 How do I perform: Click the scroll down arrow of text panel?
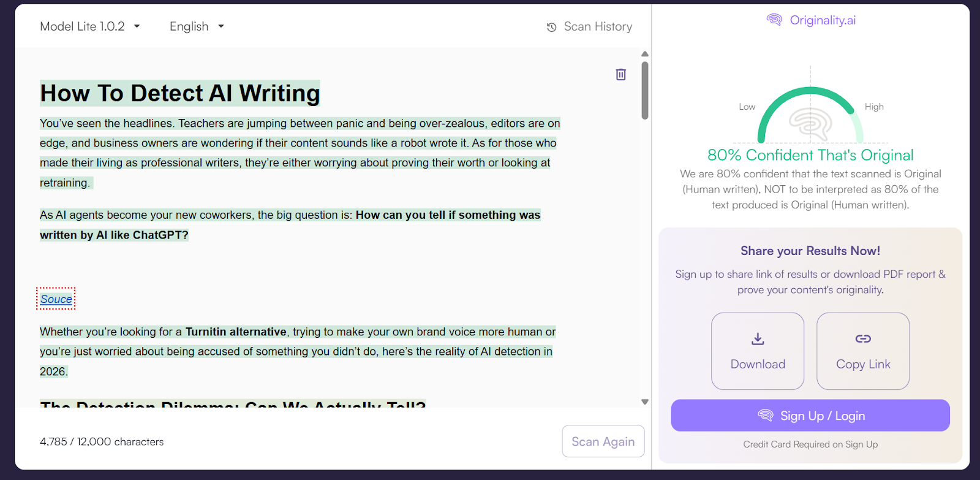click(x=645, y=402)
